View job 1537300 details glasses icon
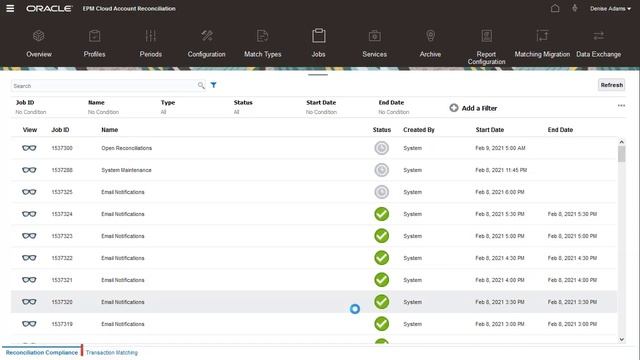This screenshot has height=360, width=640. 29,148
